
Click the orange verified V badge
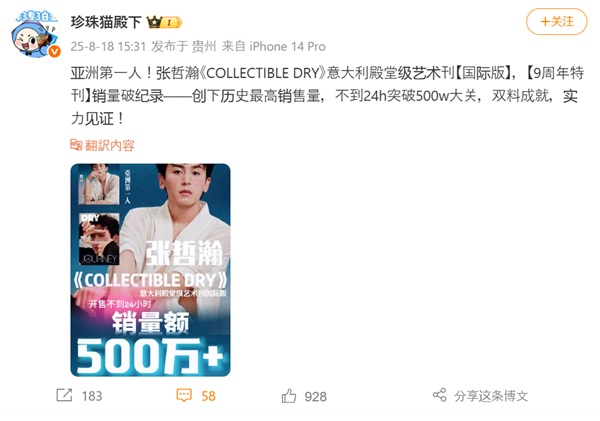pos(55,51)
